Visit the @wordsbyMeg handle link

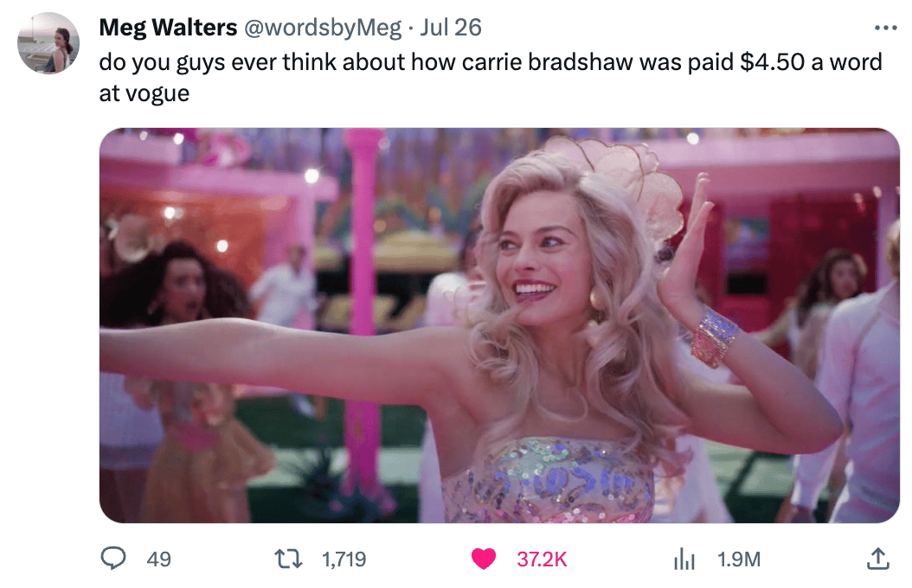[323, 28]
